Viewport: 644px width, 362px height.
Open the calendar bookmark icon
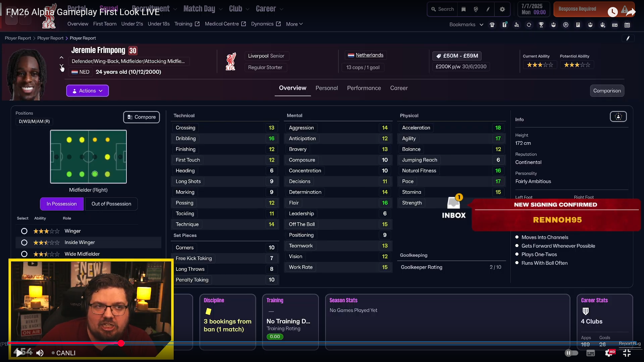click(627, 25)
